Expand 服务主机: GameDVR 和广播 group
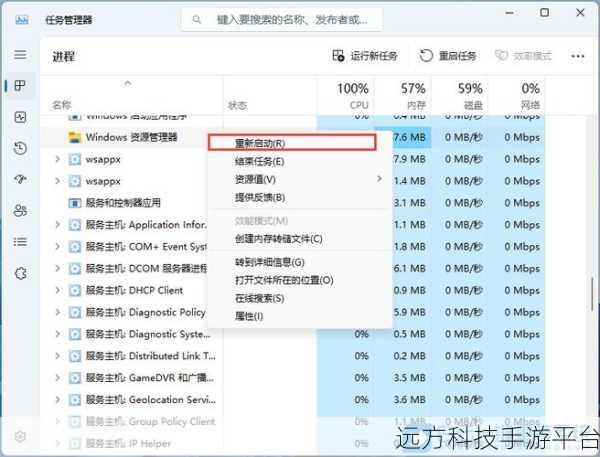Screen dimensions: 600x457 57,378
